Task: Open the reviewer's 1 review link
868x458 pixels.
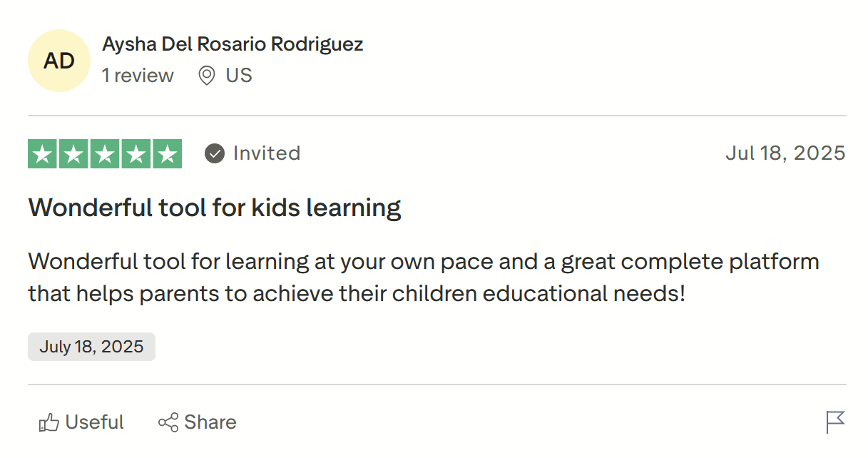Action: [x=138, y=75]
